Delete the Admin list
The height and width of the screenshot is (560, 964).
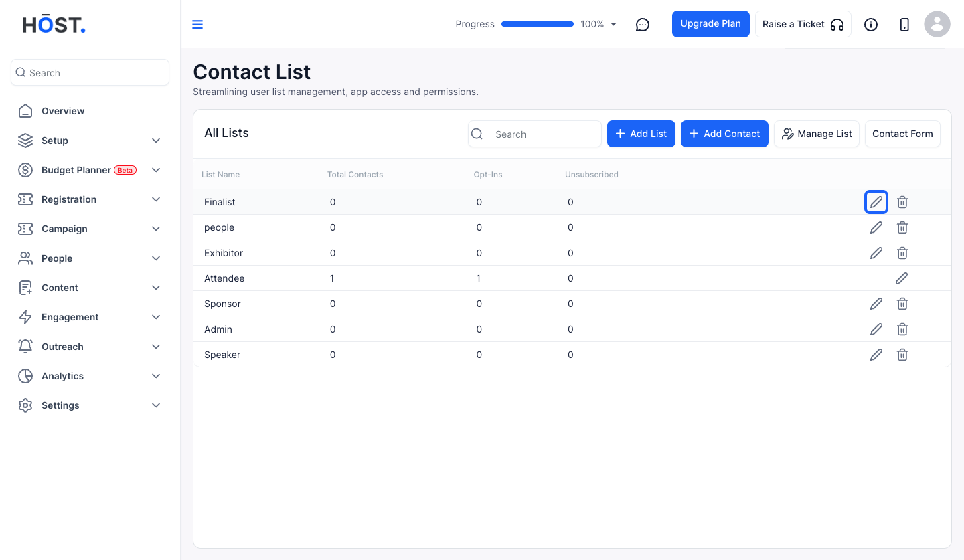tap(902, 329)
